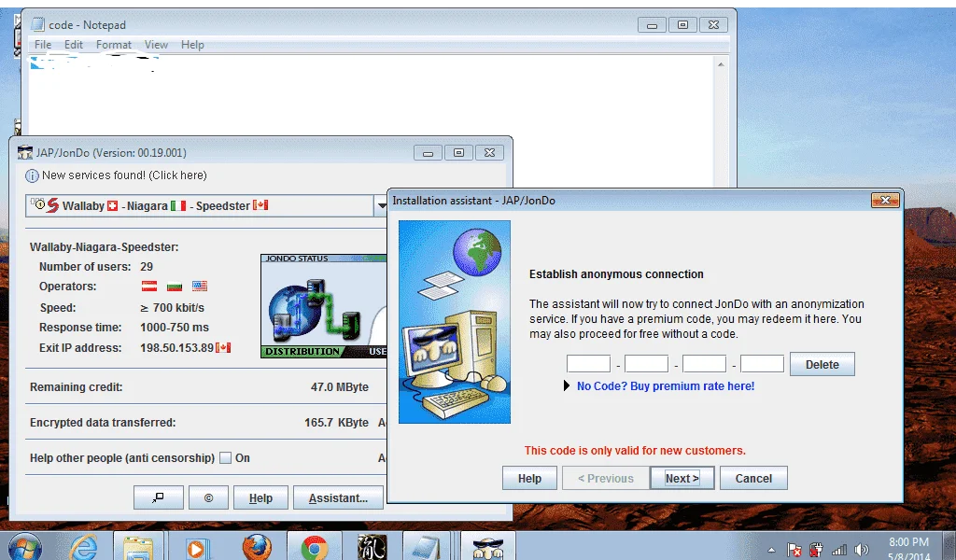
Task: Open the File menu in Notepad
Action: click(43, 45)
